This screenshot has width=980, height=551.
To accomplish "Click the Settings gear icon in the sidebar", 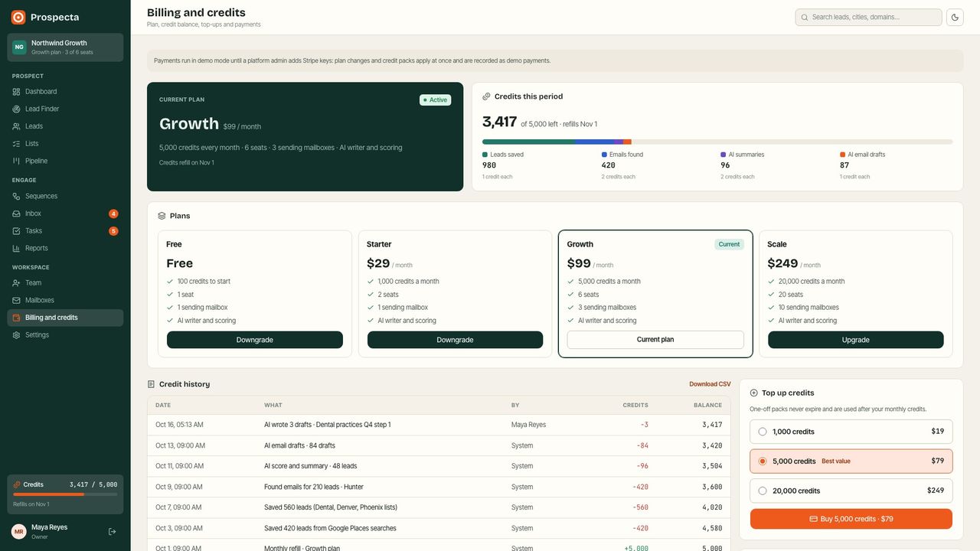I will pyautogui.click(x=17, y=335).
